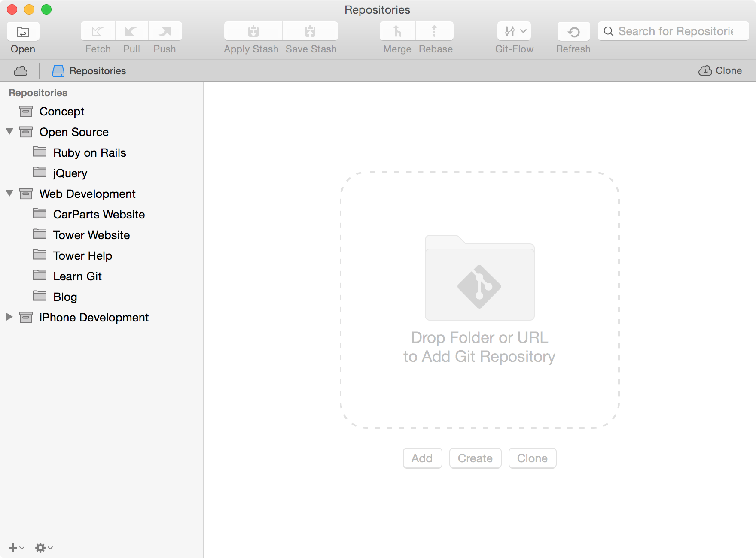Image resolution: width=756 pixels, height=558 pixels.
Task: Click the Web Development archive box icon
Action: tap(26, 194)
